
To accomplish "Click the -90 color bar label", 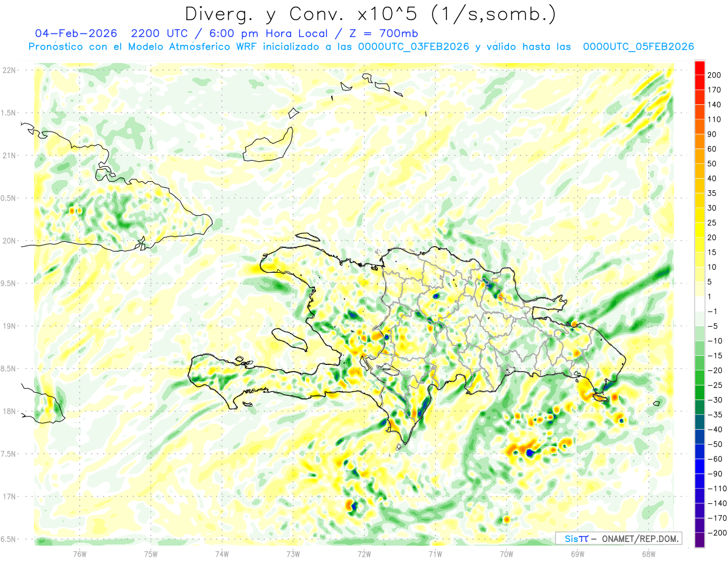I will coord(715,473).
